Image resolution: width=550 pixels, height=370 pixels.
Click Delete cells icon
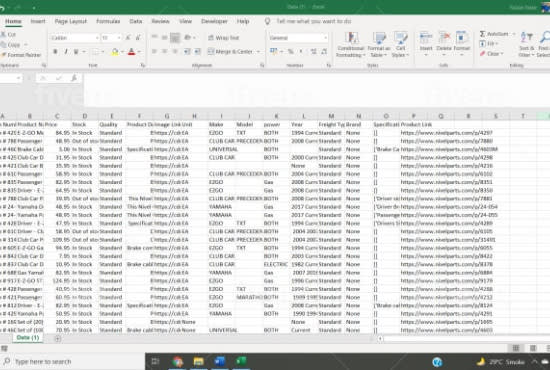click(444, 37)
